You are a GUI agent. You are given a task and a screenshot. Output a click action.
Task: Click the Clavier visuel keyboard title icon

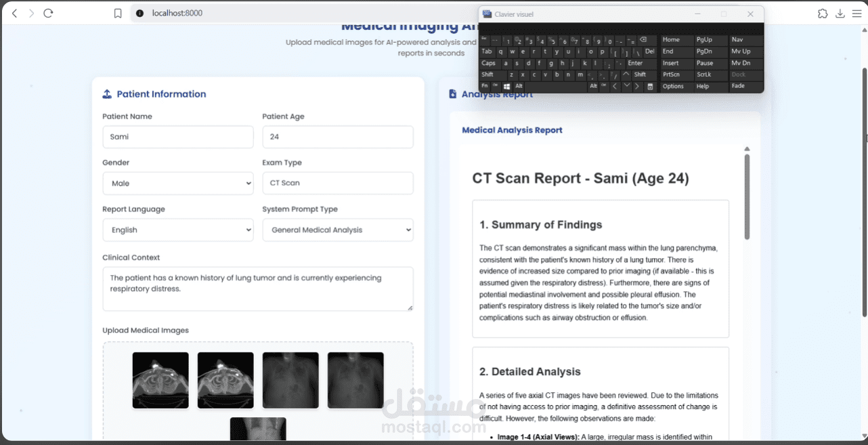pos(487,14)
